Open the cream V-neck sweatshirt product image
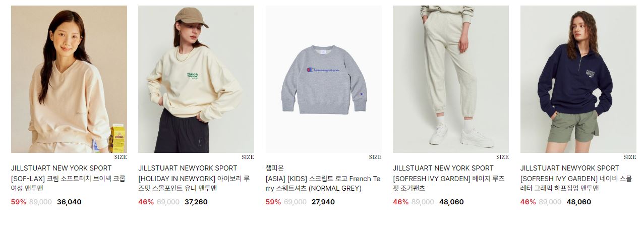 pos(69,79)
